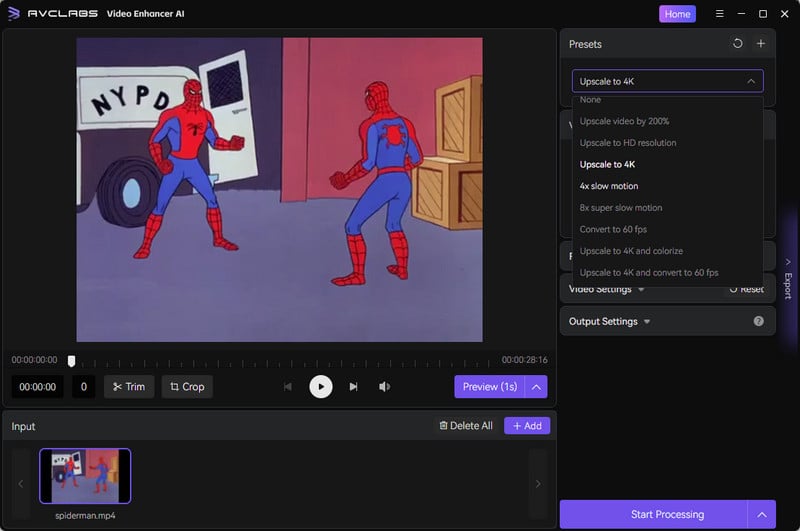Screen dimensions: 800x531
Task: Choose Upscale video by 200% preset
Action: click(667, 121)
